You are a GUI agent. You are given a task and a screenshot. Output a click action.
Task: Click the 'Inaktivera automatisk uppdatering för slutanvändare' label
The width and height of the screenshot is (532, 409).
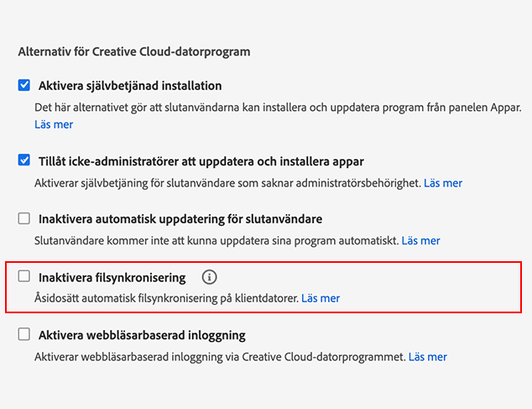(x=180, y=219)
